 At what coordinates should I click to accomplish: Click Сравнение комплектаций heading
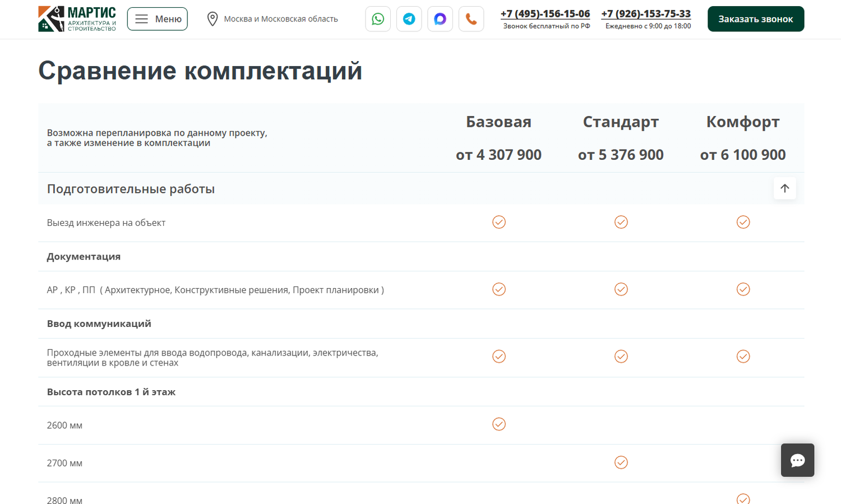(200, 71)
